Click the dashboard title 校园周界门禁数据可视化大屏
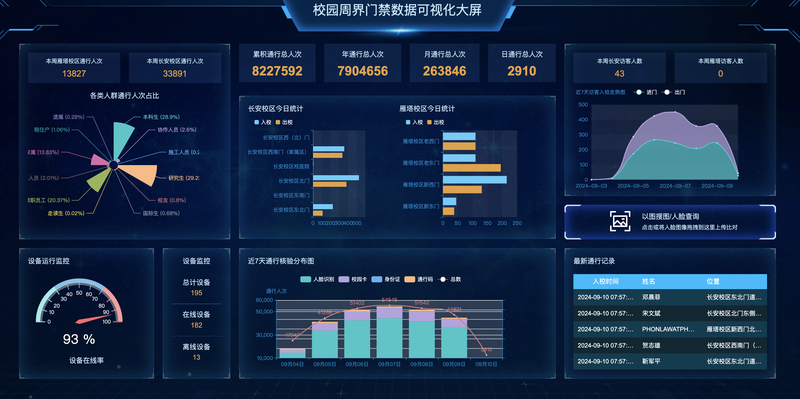 tap(397, 10)
